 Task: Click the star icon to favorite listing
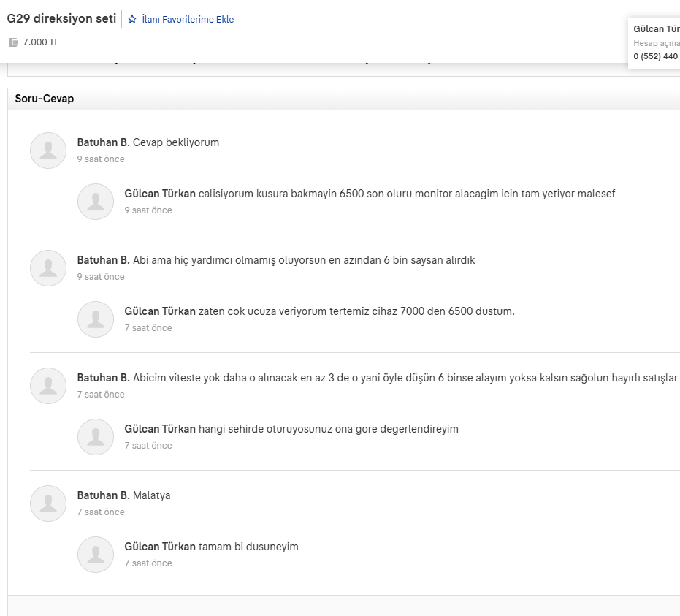point(132,20)
